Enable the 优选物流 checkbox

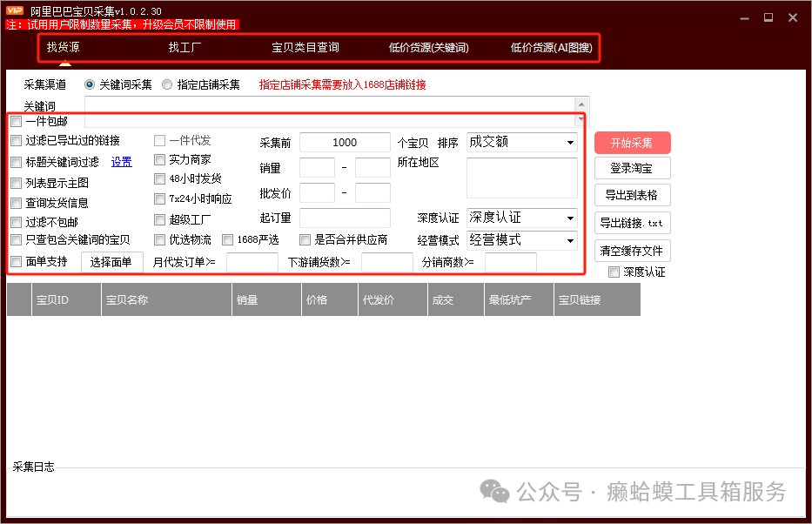pos(159,239)
